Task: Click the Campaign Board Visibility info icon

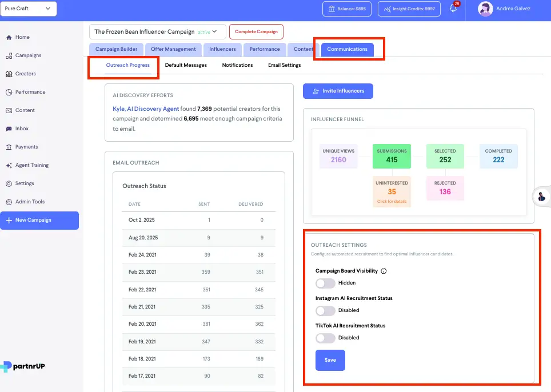Action: pyautogui.click(x=384, y=271)
